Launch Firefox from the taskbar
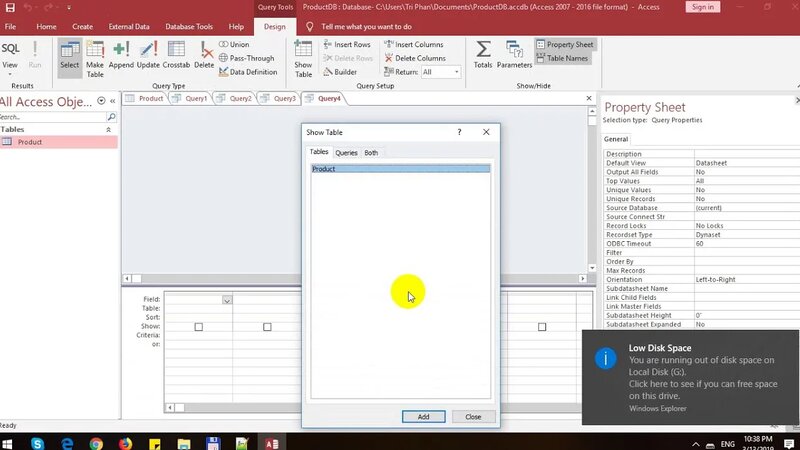Screen dimensions: 800x450 [125, 443]
